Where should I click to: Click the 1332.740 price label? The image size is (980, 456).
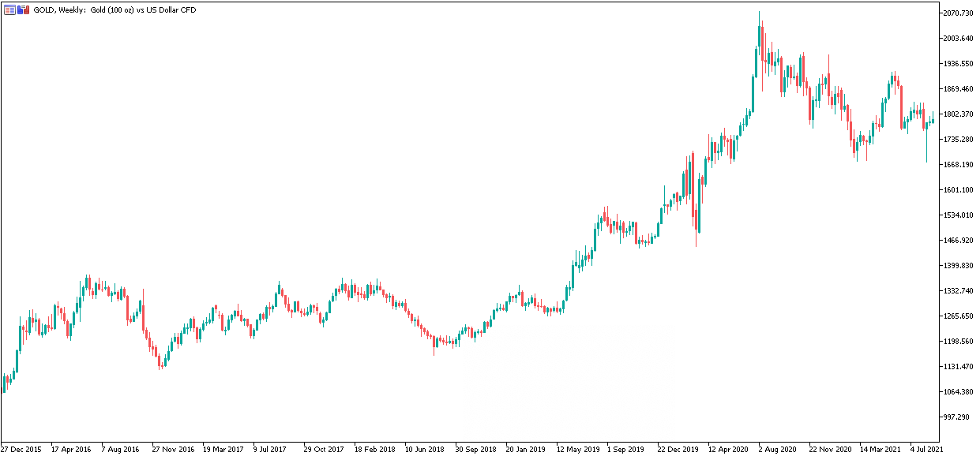pyautogui.click(x=959, y=291)
